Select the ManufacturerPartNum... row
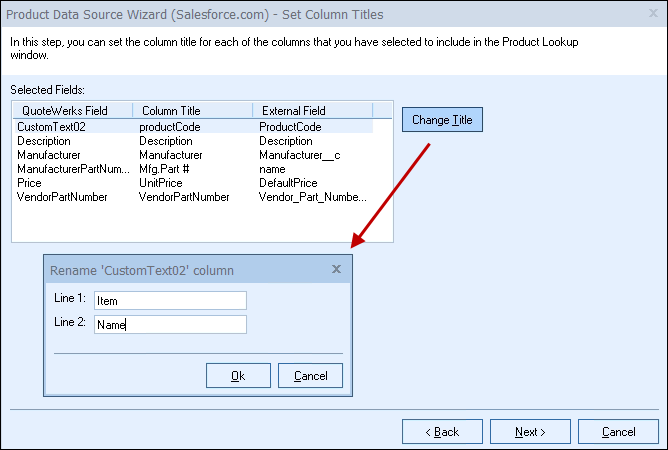 click(x=194, y=169)
